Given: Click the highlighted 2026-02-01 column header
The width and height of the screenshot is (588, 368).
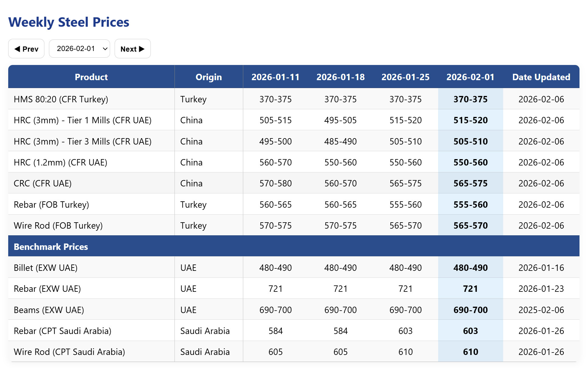Looking at the screenshot, I should tap(470, 77).
